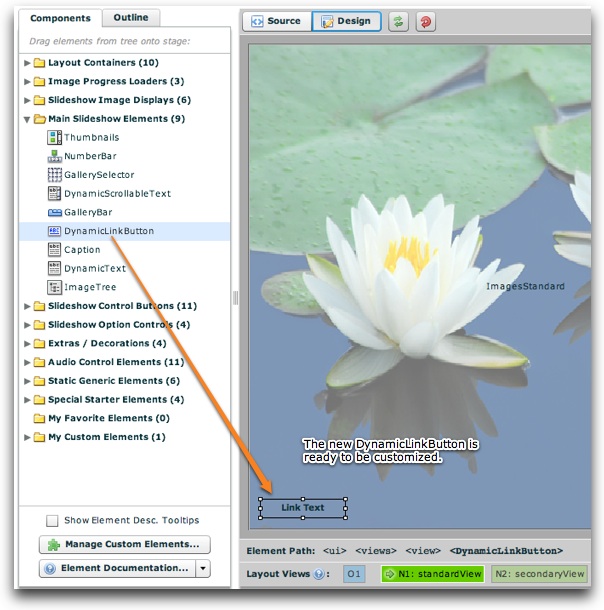Expand the Layout Containers folder
This screenshot has height=610, width=604.
28,63
